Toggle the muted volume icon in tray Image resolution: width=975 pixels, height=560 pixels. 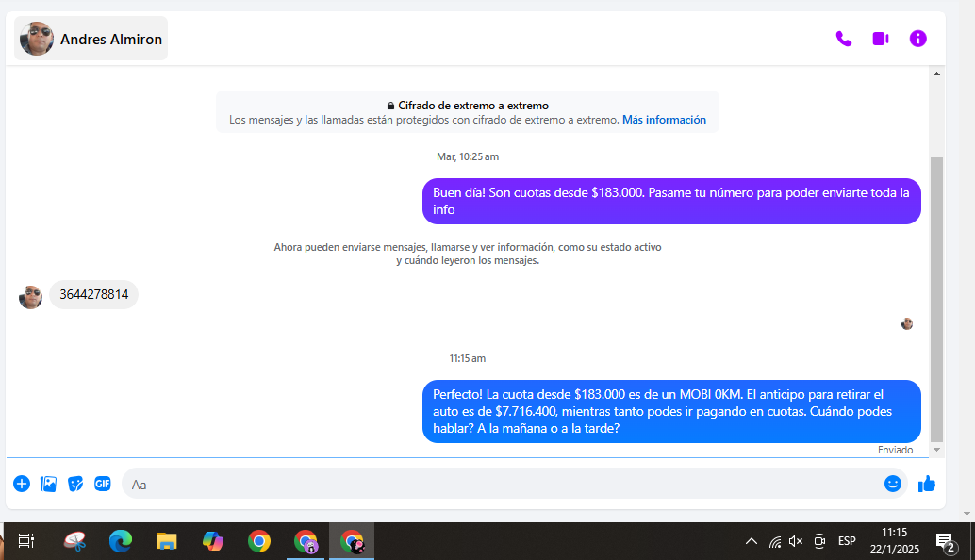(x=796, y=541)
